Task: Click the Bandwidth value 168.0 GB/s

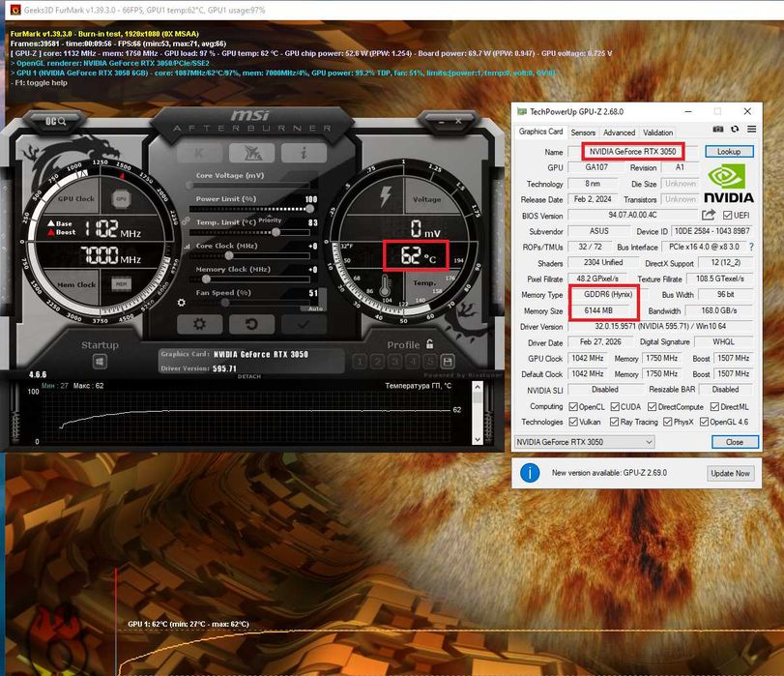Action: coord(718,310)
